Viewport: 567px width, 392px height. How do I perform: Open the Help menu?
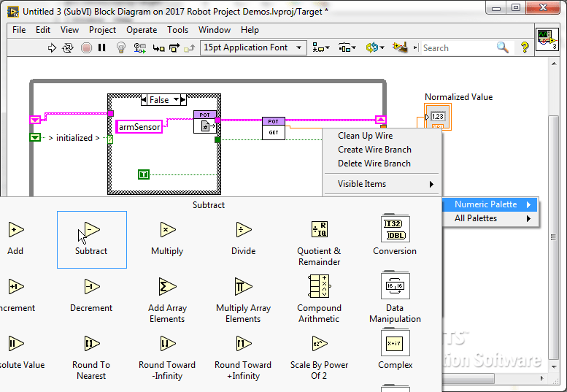pos(250,30)
